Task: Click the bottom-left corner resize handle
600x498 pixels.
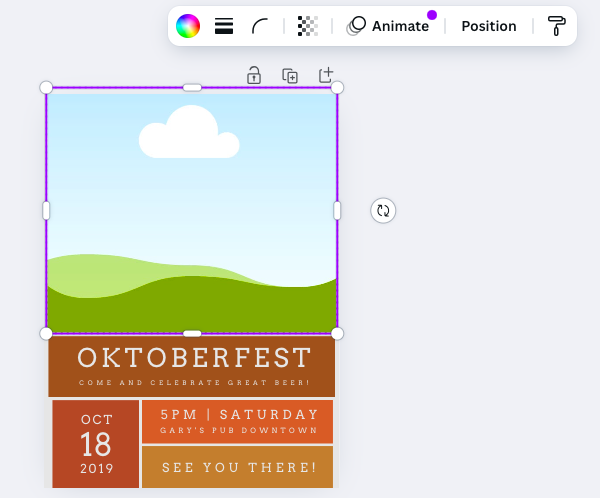Action: coord(46,333)
